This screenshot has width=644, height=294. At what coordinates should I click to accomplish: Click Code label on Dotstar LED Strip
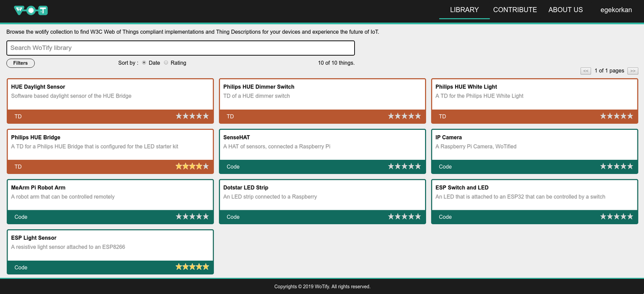(x=233, y=217)
